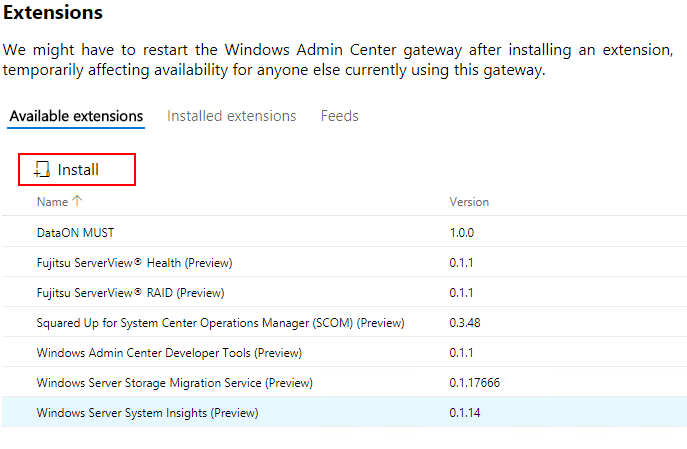Select Fujitsu ServerView Health (Preview) row
The height and width of the screenshot is (449, 687).
[x=134, y=262]
